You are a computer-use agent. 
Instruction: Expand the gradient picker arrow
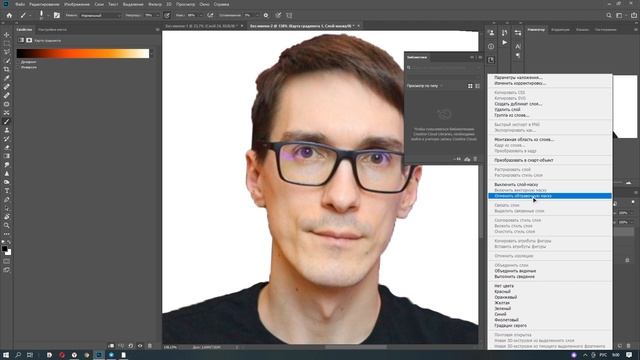pyautogui.click(x=151, y=53)
